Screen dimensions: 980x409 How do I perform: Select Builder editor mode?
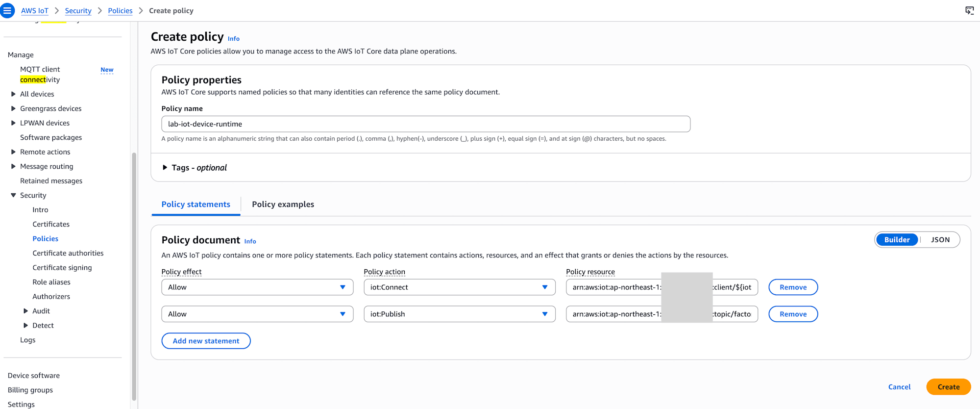[x=897, y=240]
